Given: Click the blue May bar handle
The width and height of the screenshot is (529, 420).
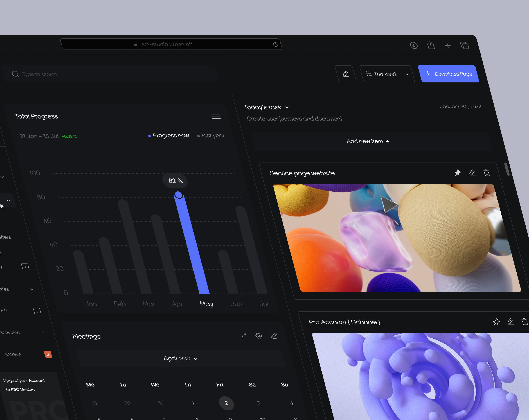Looking at the screenshot, I should point(179,195).
